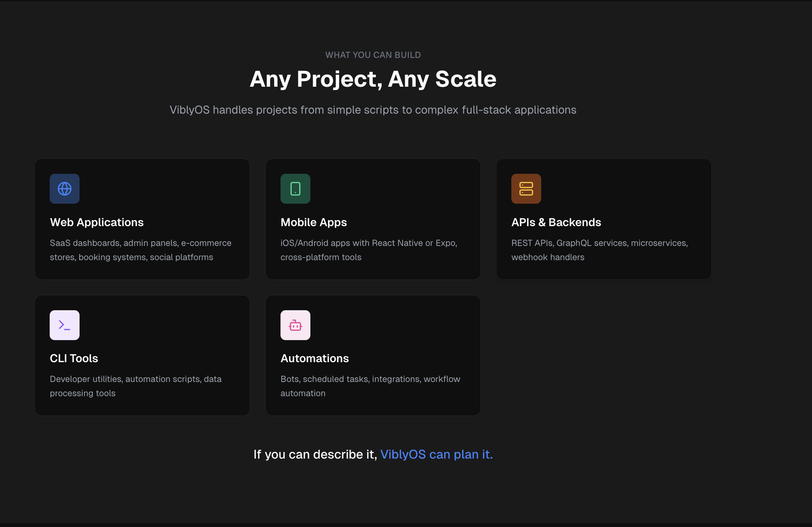Click the 'WHAT YOU CAN BUILD' section label
Screen dimensions: 812x527
coord(373,55)
